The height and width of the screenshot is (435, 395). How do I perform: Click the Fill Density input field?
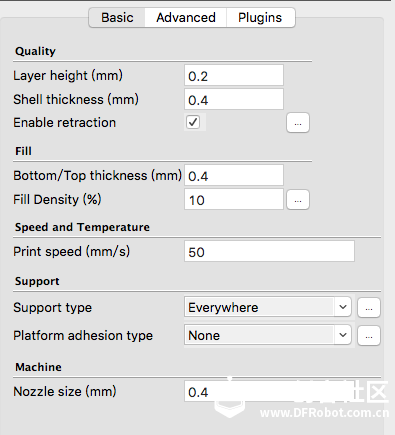234,199
